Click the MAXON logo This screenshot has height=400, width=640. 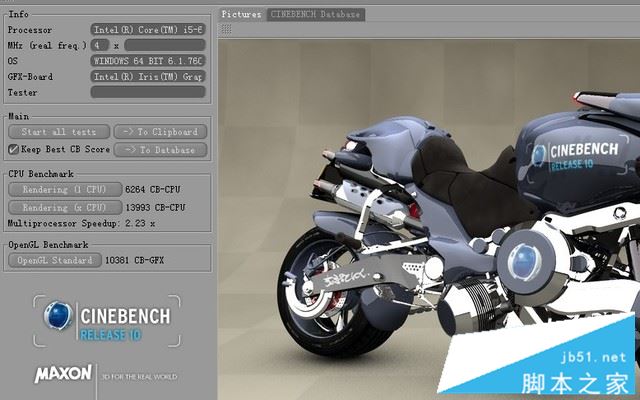pos(63,373)
